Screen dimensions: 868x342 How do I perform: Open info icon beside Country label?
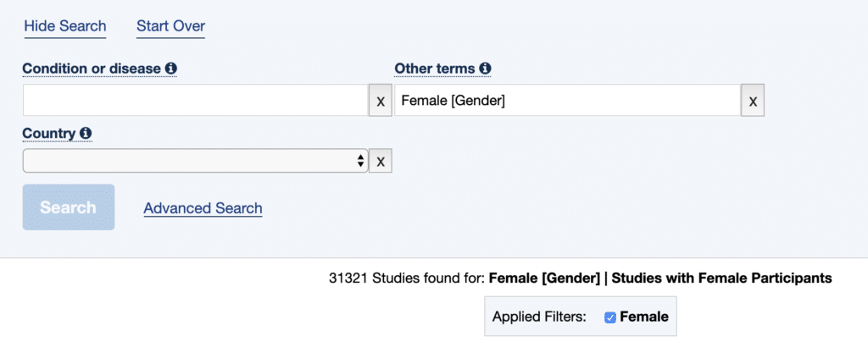tap(86, 133)
